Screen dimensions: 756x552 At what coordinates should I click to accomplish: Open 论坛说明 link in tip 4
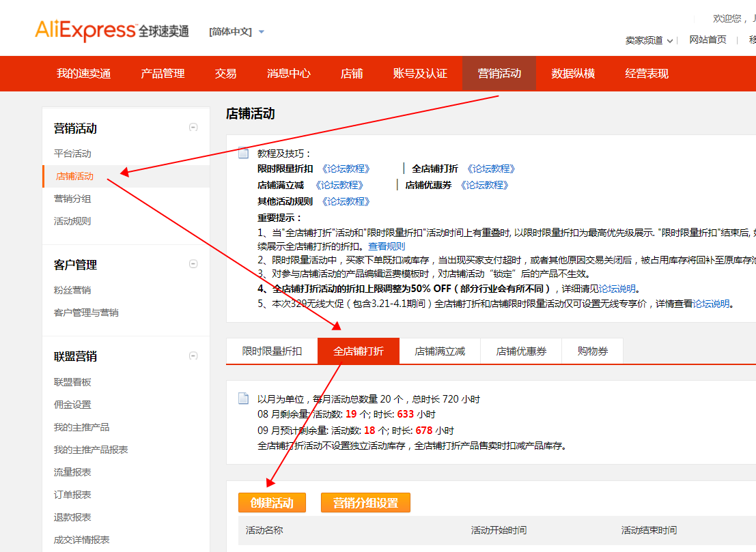(617, 289)
